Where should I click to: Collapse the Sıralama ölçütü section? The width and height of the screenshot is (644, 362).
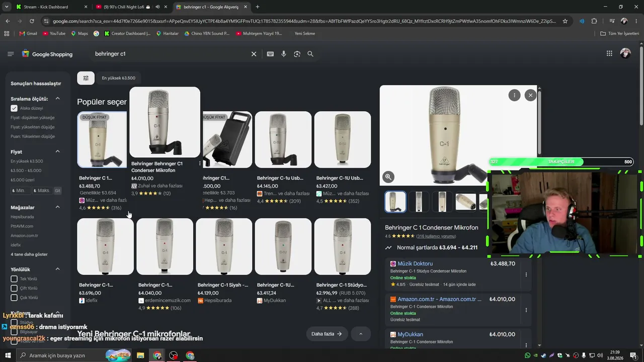point(57,99)
